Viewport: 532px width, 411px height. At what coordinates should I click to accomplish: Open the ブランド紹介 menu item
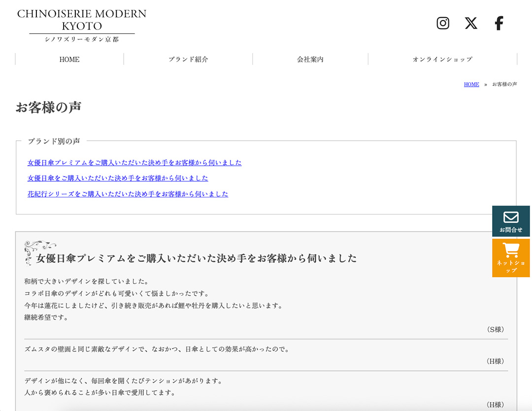[x=188, y=60]
